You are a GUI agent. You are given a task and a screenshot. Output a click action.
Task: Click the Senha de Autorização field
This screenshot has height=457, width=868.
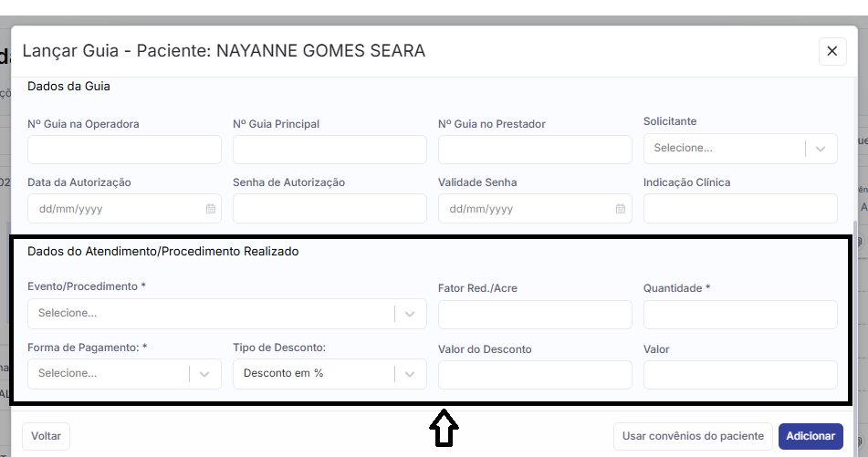pyautogui.click(x=329, y=209)
